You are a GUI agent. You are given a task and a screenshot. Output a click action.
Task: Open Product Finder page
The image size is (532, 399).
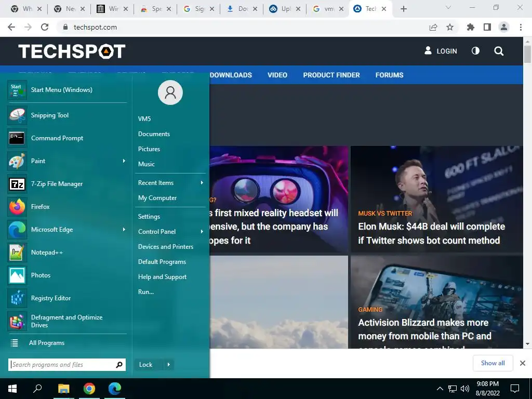point(331,75)
